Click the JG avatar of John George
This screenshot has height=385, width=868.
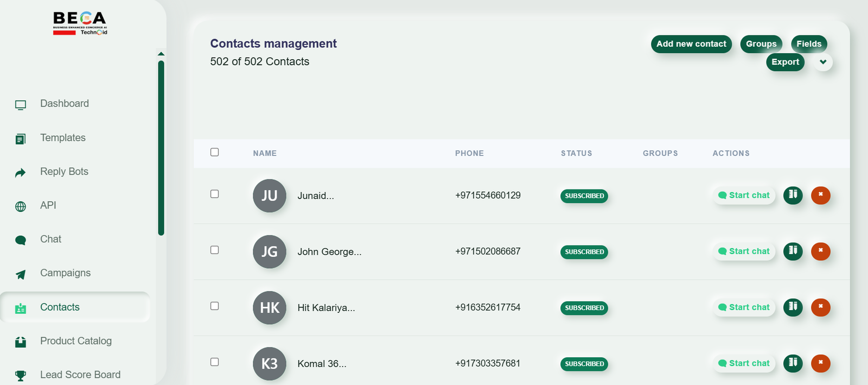pyautogui.click(x=270, y=251)
